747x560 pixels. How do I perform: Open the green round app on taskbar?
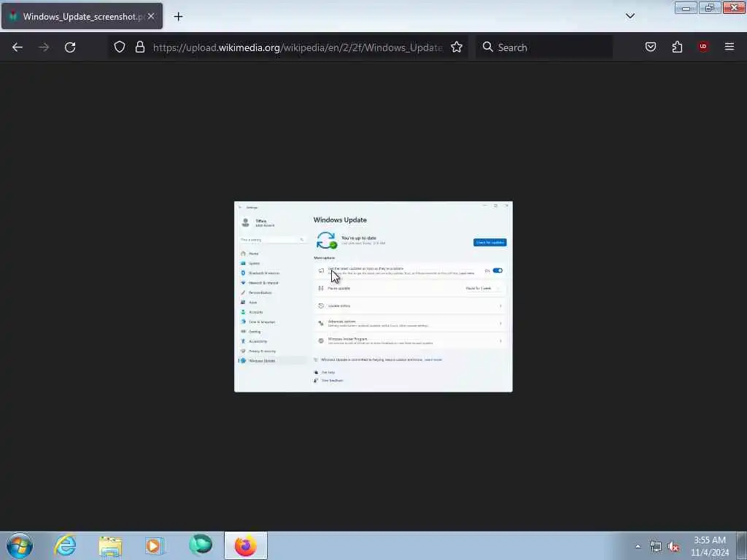(x=200, y=545)
